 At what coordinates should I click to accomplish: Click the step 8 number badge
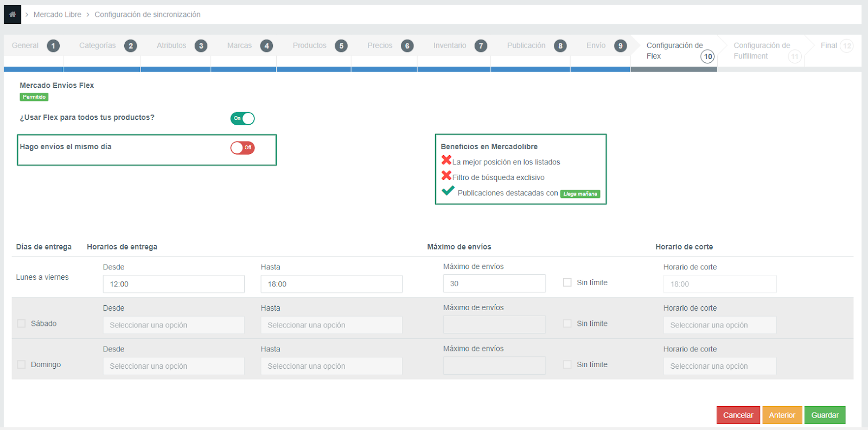560,46
